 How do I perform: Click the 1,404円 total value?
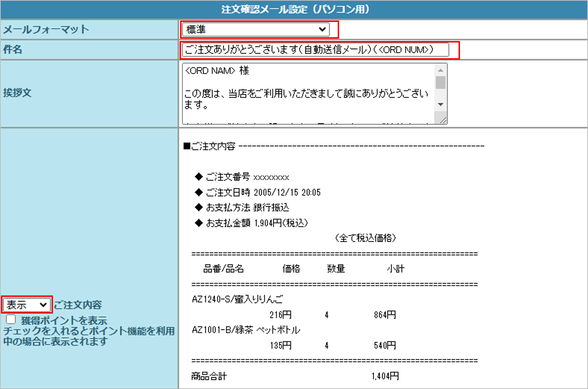click(x=385, y=377)
